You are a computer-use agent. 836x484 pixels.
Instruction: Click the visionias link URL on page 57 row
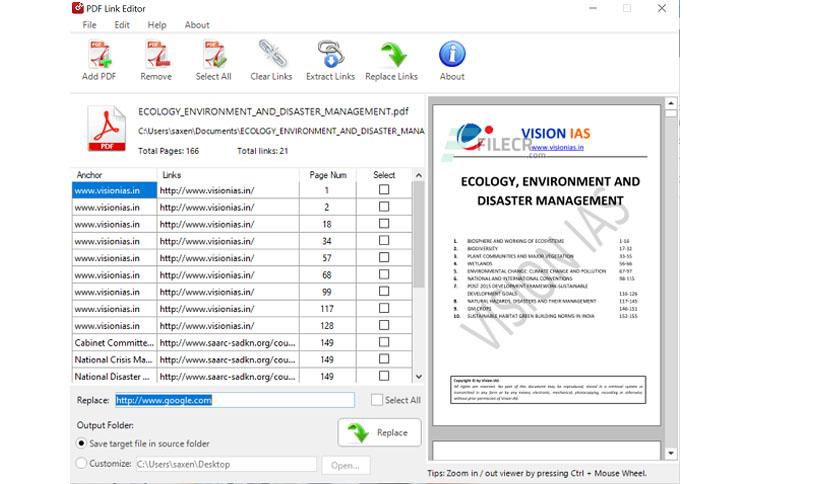click(x=207, y=258)
